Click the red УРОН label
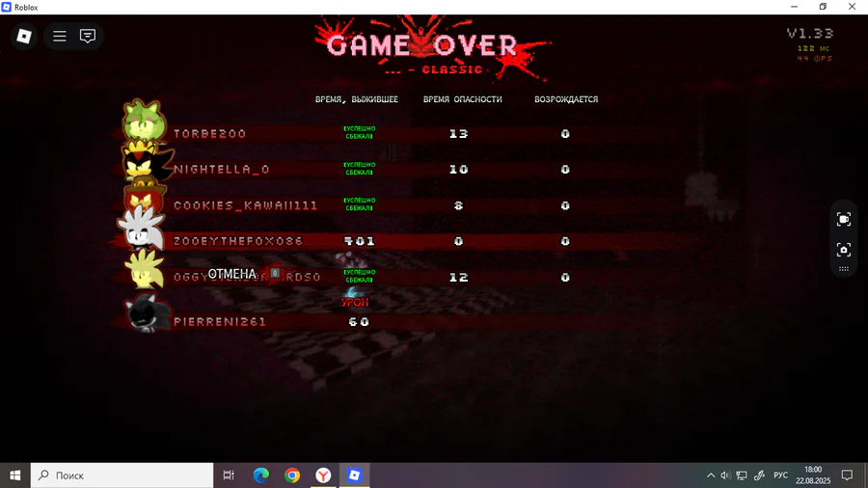Screen dimensions: 868x488 tap(355, 303)
